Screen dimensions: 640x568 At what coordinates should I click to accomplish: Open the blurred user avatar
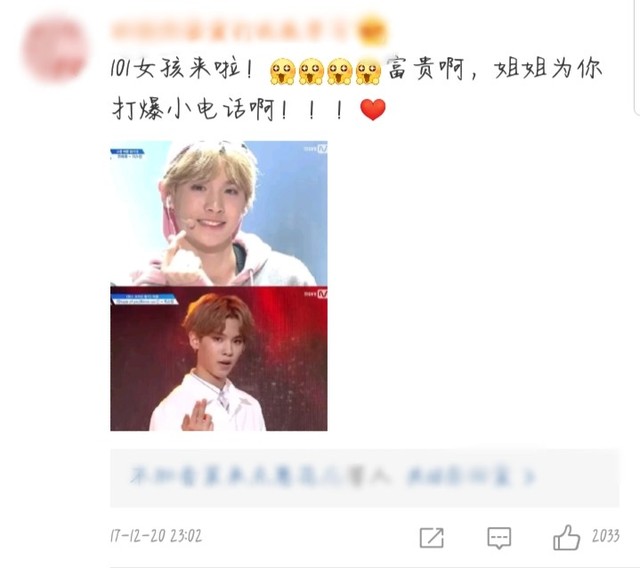(55, 48)
